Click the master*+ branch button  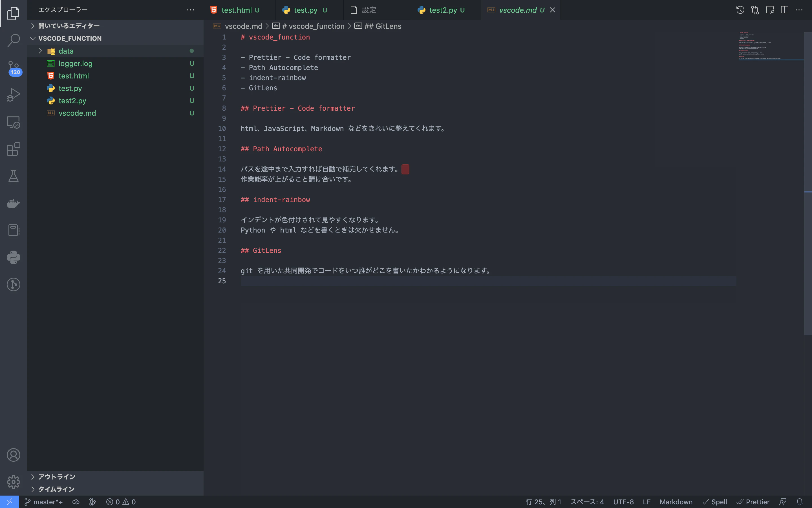pyautogui.click(x=44, y=502)
